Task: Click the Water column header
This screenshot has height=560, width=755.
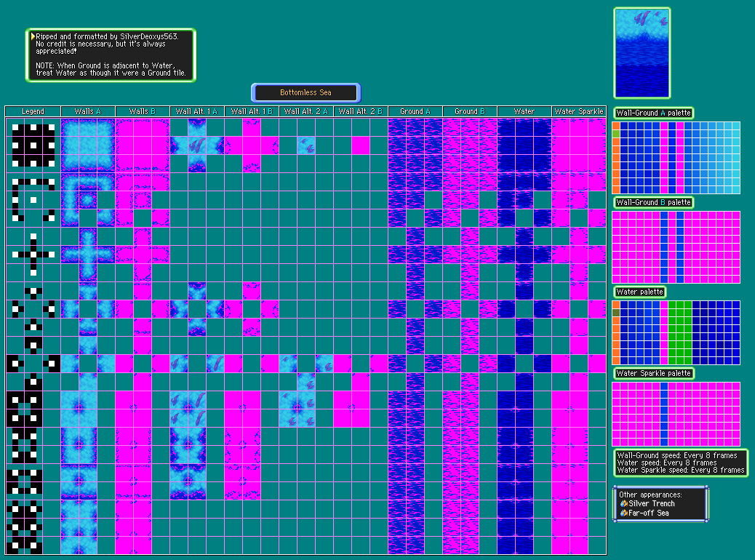Action: click(524, 111)
